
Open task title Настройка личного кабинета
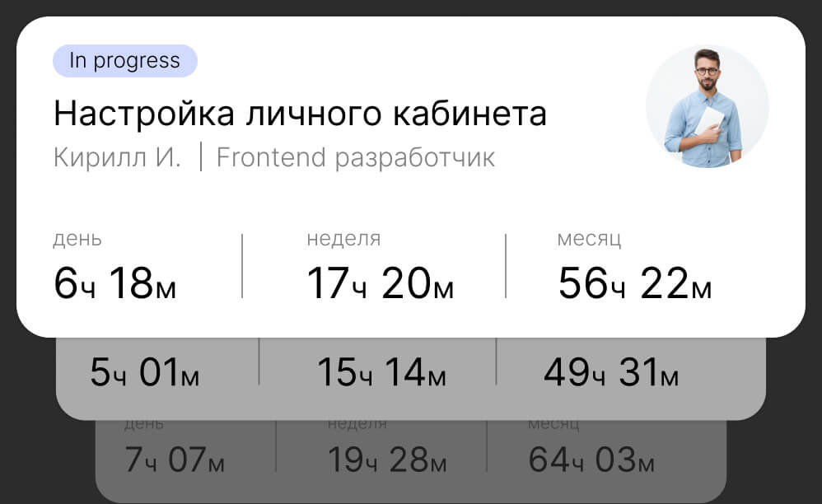tap(300, 114)
